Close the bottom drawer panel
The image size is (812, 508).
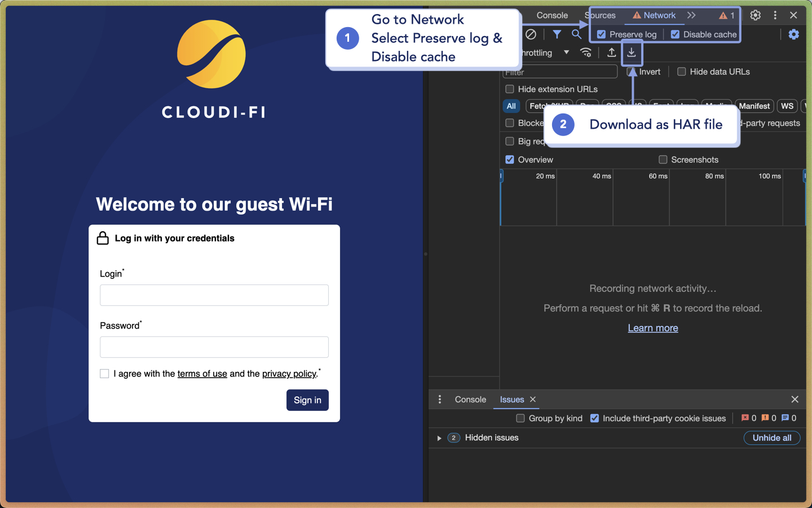coord(795,400)
